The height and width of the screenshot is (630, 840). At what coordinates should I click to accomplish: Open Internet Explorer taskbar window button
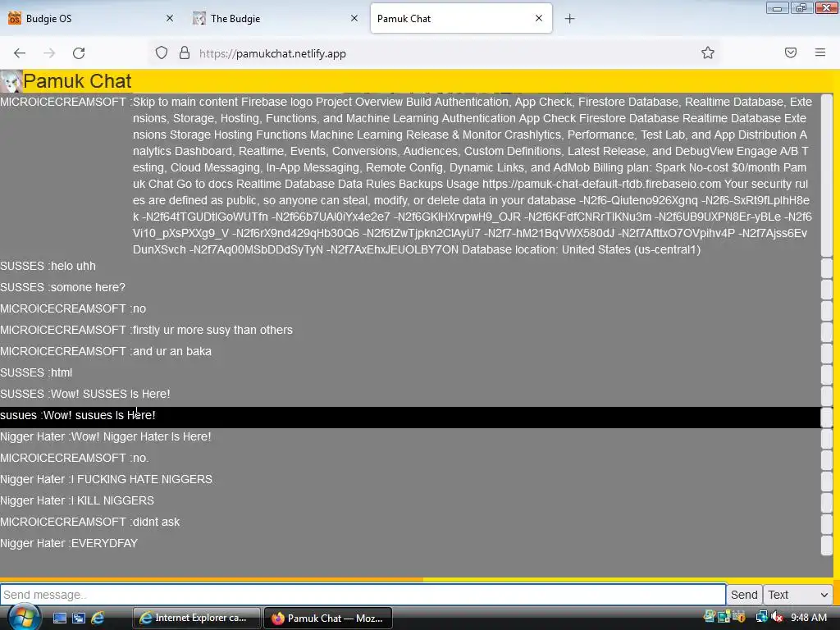[x=197, y=619]
